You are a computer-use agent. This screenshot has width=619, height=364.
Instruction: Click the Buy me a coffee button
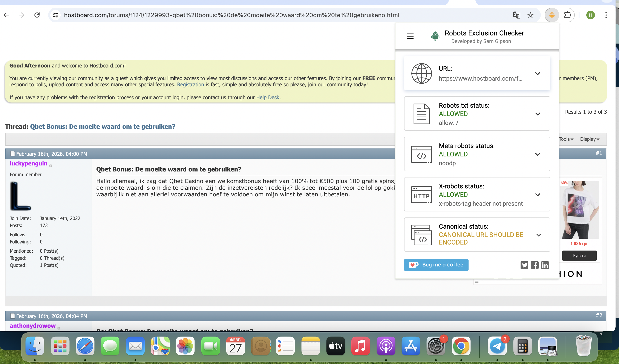point(436,265)
